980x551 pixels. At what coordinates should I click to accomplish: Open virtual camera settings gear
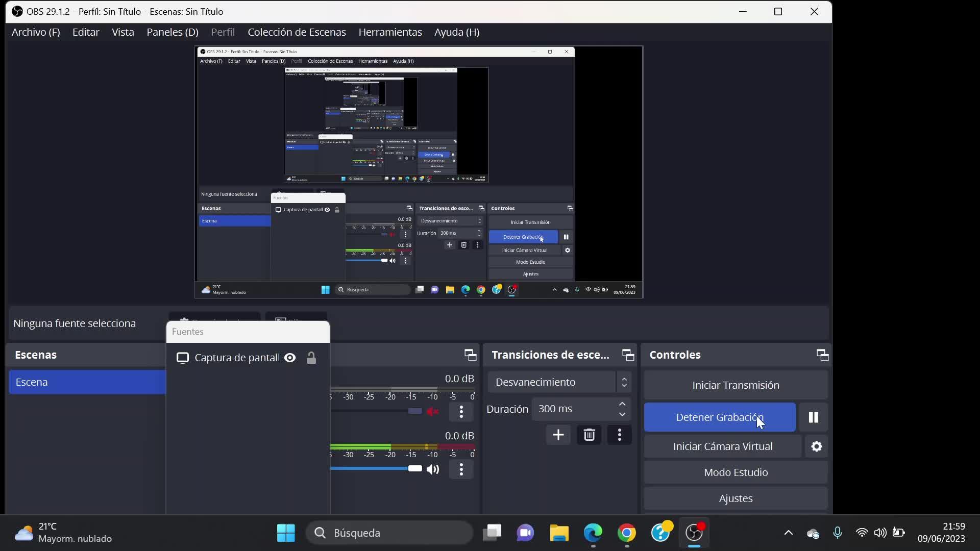[x=817, y=446]
